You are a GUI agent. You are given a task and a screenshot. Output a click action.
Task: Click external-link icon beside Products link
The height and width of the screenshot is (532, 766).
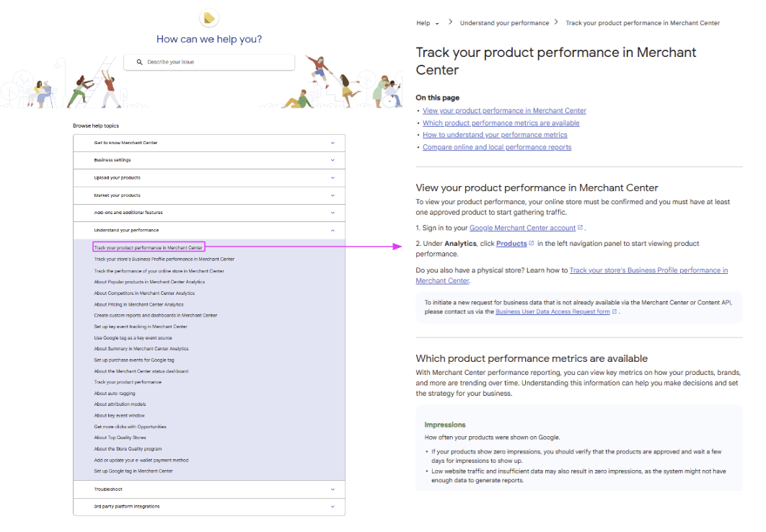coord(532,243)
